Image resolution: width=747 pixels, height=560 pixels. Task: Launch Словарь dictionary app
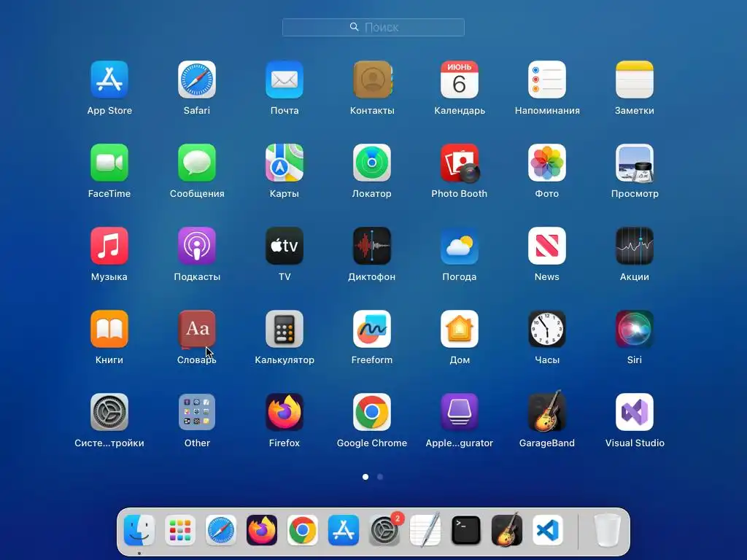click(x=197, y=329)
